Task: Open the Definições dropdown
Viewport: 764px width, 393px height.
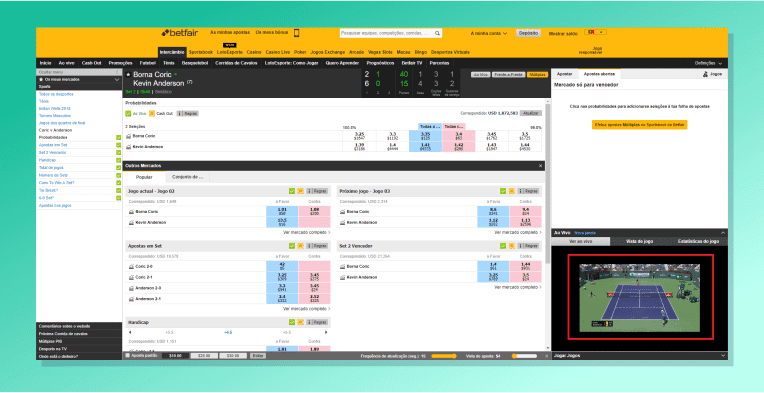Action: (708, 63)
